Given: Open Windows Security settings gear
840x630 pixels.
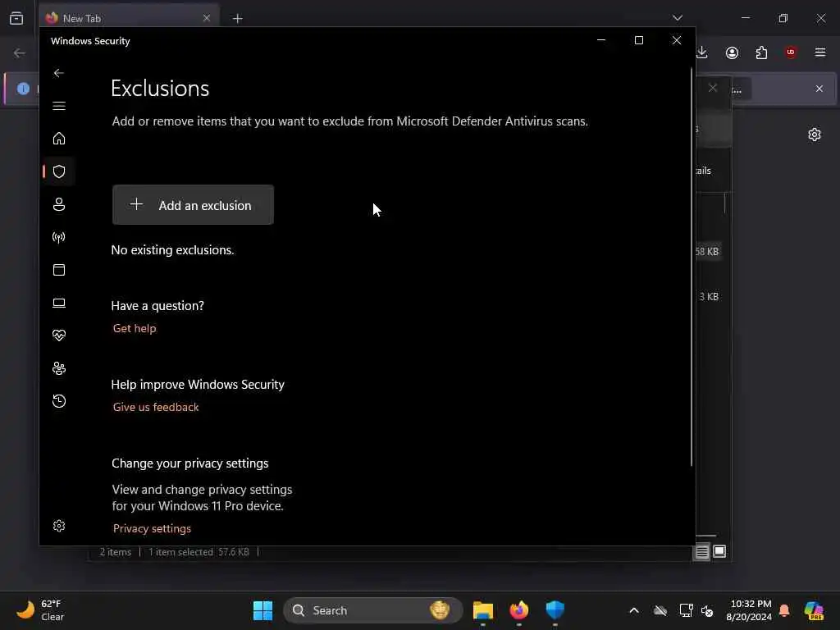Looking at the screenshot, I should pos(59,526).
